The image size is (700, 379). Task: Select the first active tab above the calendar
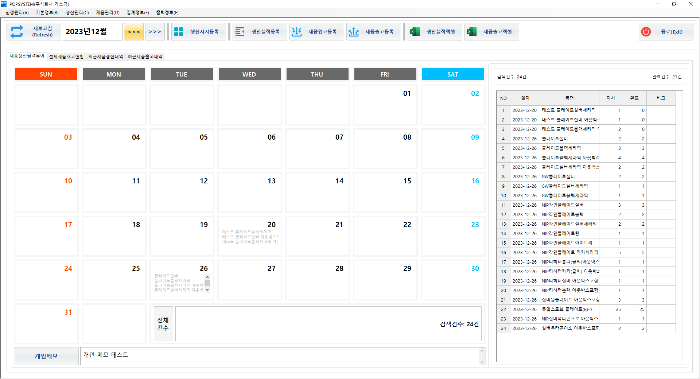27,56
